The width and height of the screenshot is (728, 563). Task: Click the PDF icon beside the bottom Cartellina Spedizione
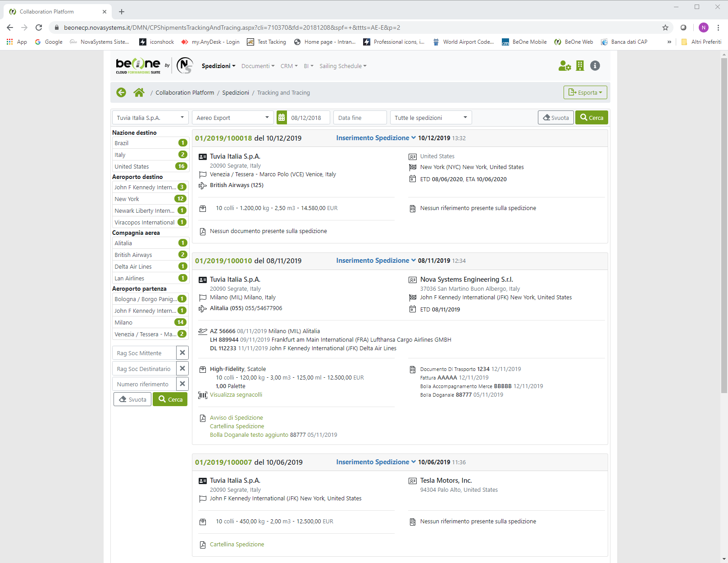pos(203,545)
